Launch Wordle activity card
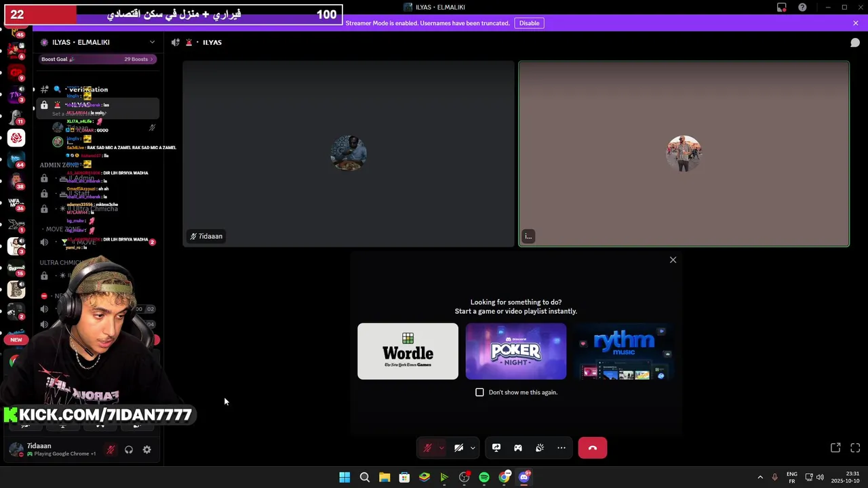868x488 pixels. point(408,351)
